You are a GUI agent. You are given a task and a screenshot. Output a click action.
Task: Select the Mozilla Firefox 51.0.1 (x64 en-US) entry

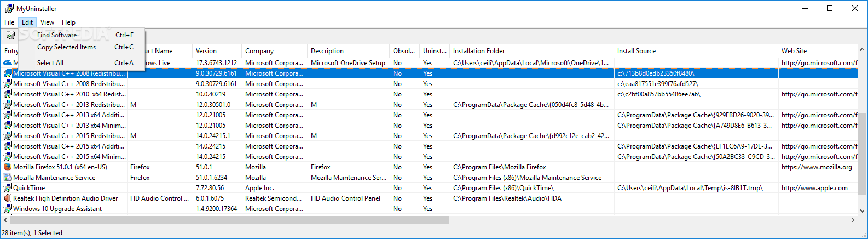pos(60,167)
